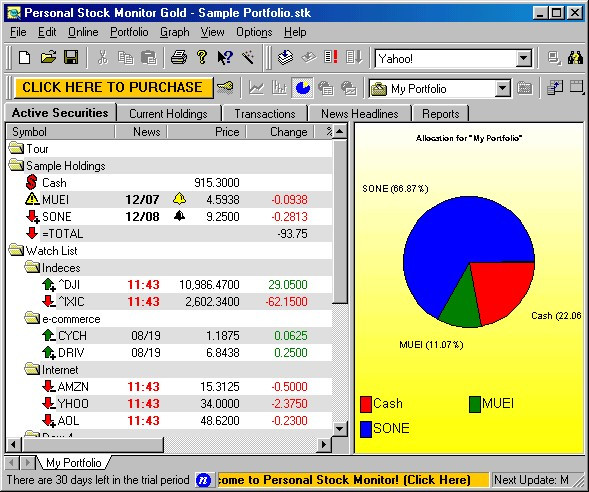Save portfolio with floppy disk icon
The image size is (589, 492).
tap(71, 58)
